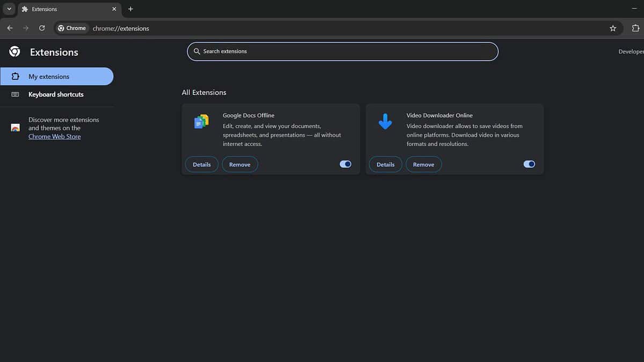Click the Google Docs Offline icon

[x=201, y=122]
